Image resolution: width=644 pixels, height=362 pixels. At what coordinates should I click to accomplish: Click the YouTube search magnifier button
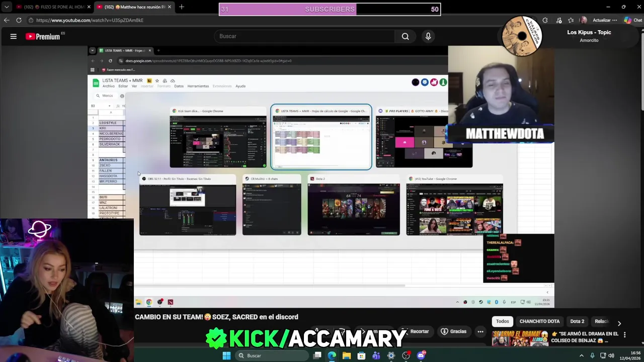[405, 36]
